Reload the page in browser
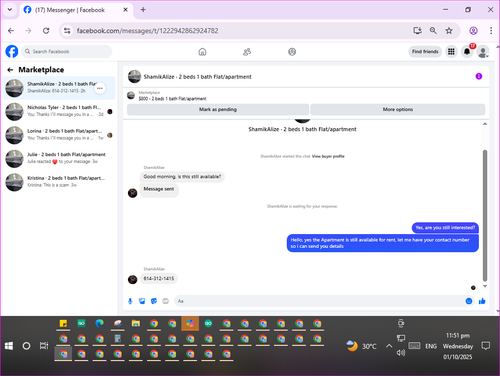500x376 pixels. point(46,31)
